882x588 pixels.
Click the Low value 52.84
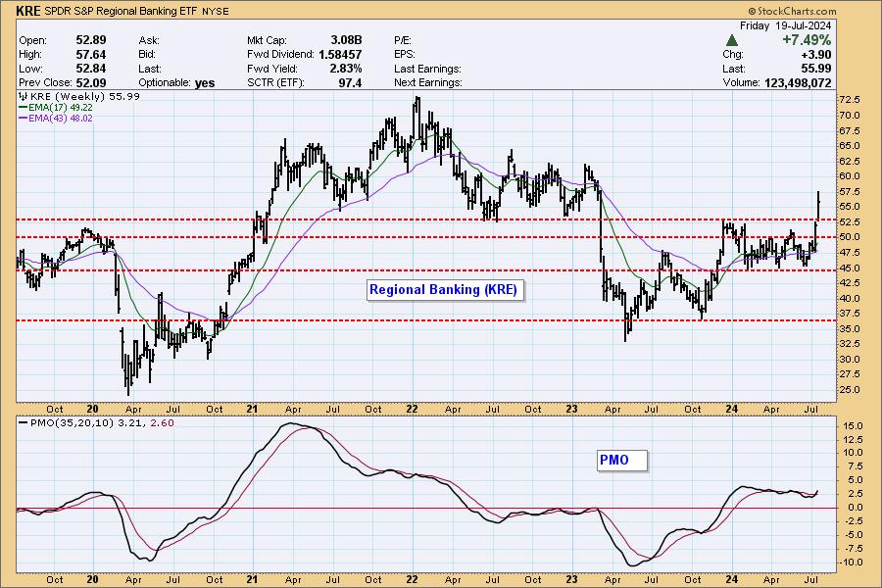point(91,68)
